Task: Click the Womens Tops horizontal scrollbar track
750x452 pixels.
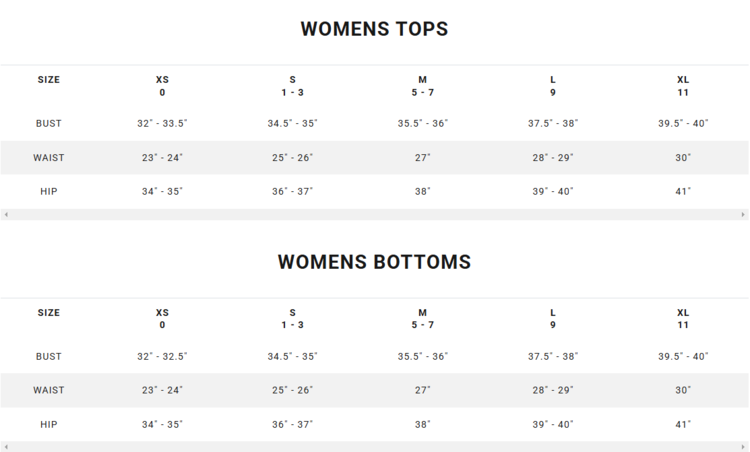Action: point(375,215)
